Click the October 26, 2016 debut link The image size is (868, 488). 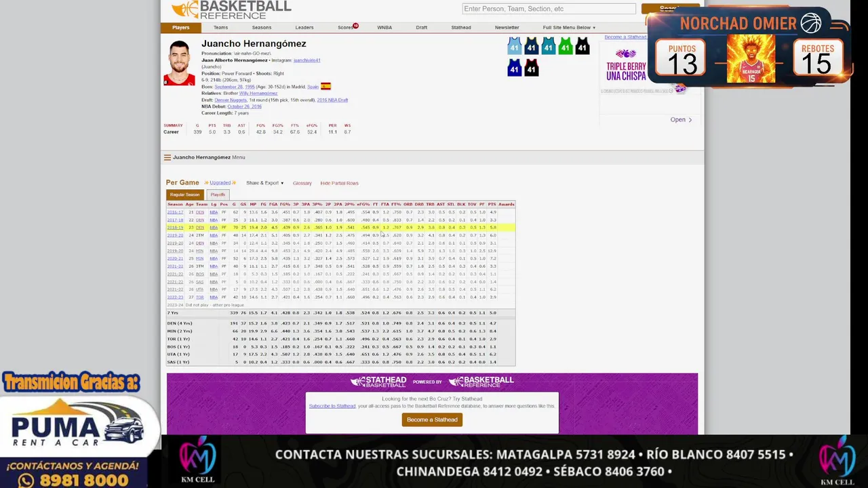pyautogui.click(x=244, y=106)
